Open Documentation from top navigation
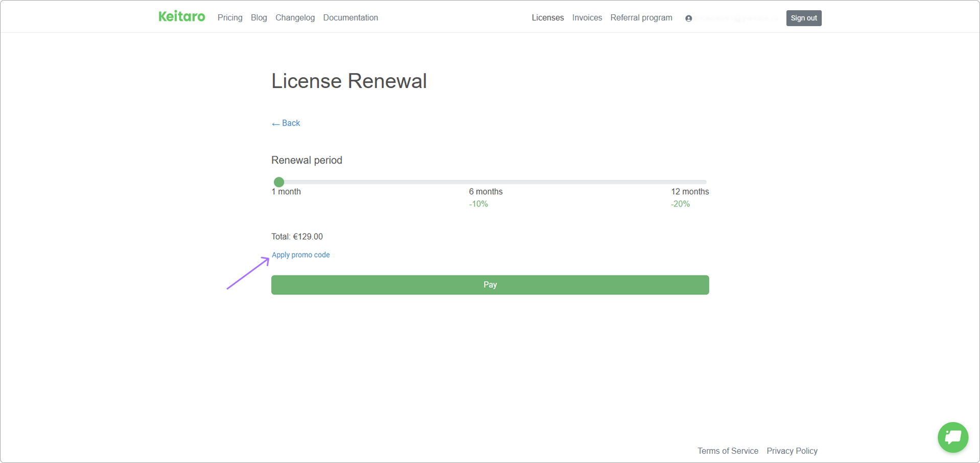 tap(351, 18)
